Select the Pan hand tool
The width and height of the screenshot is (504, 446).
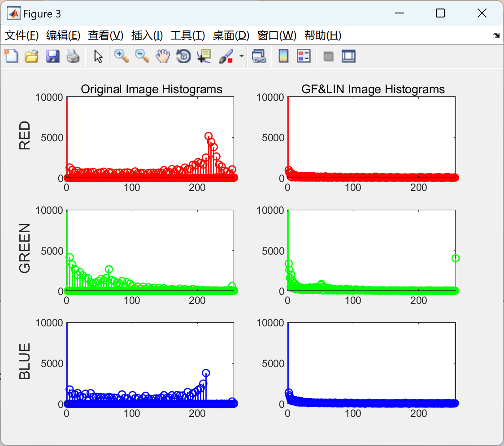163,56
